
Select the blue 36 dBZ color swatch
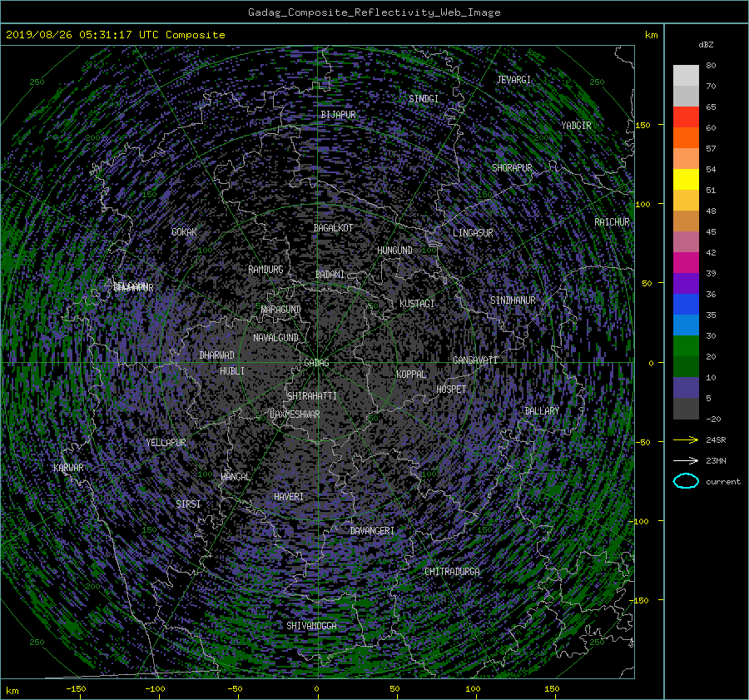tap(686, 304)
